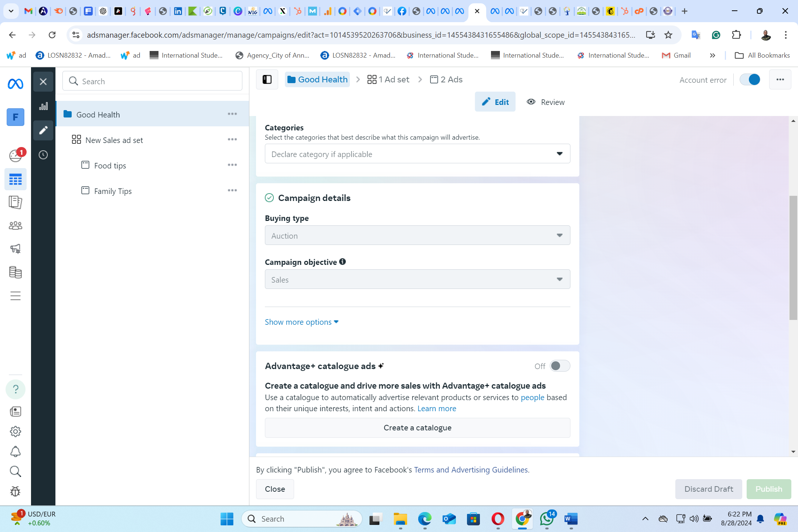This screenshot has width=798, height=532.
Task: Enable Advantage+ catalogue ads switch
Action: [559, 366]
